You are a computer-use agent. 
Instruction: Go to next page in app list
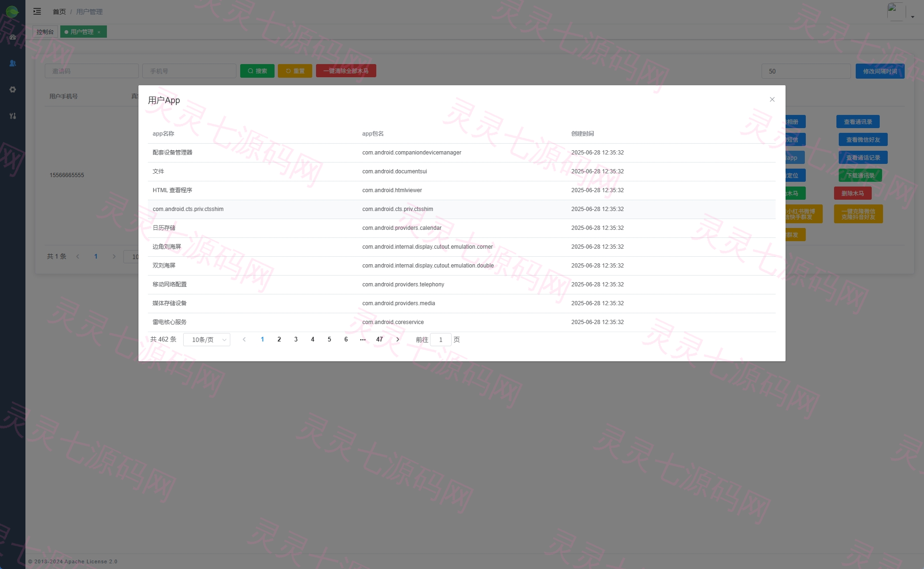tap(397, 340)
